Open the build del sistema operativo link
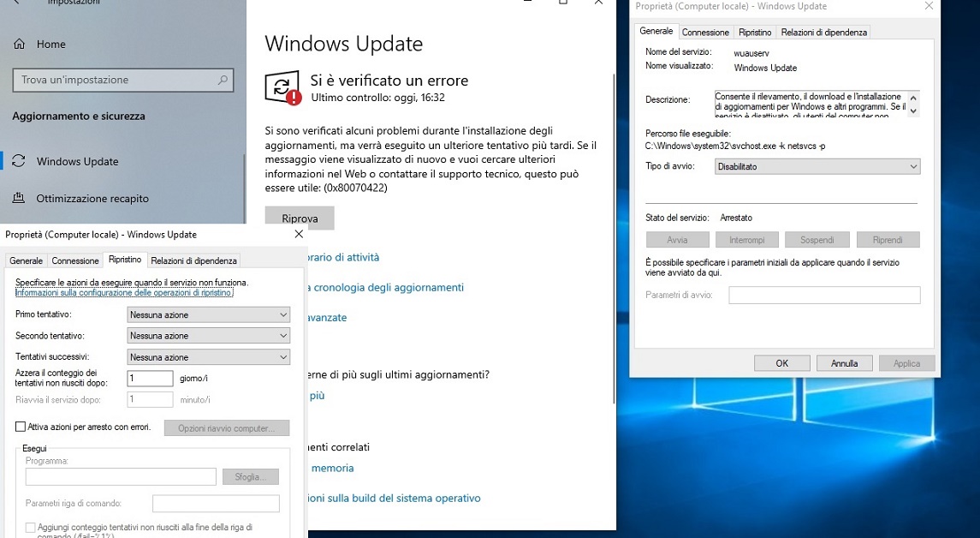This screenshot has width=980, height=538. [x=393, y=498]
